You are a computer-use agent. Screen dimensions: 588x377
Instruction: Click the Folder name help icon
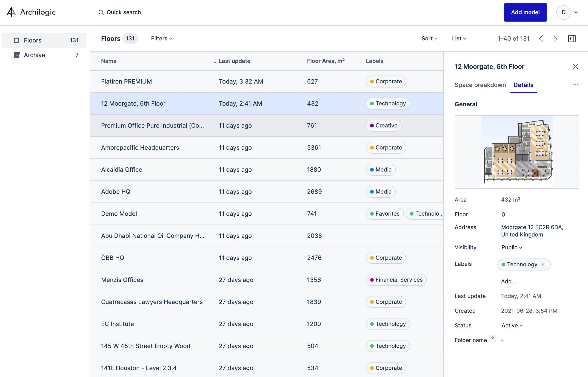coord(492,339)
